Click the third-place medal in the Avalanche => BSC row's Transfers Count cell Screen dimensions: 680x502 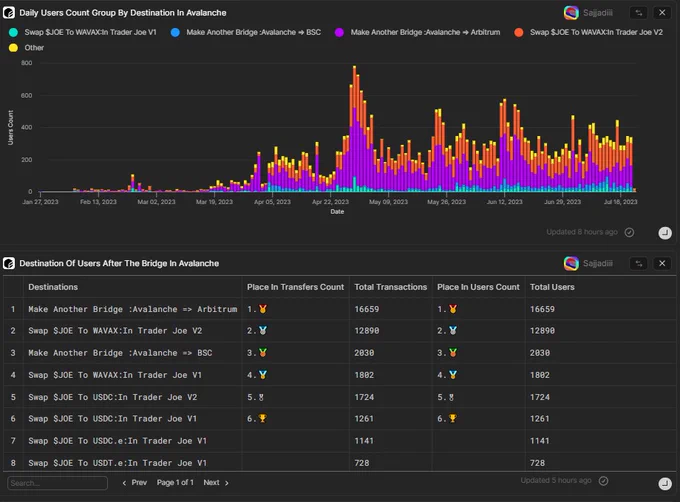pyautogui.click(x=263, y=353)
